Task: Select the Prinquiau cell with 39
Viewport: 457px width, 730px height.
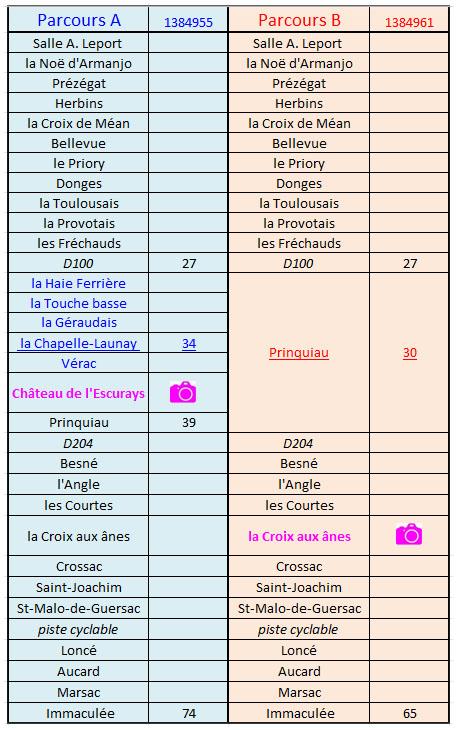Action: click(79, 422)
